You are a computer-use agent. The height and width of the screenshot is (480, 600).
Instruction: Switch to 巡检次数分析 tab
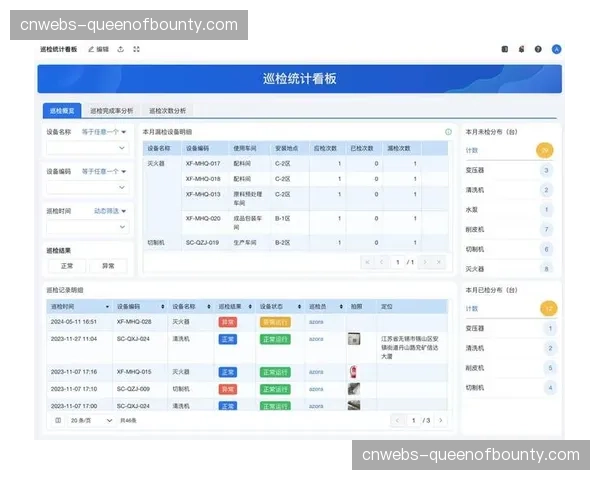coord(167,111)
